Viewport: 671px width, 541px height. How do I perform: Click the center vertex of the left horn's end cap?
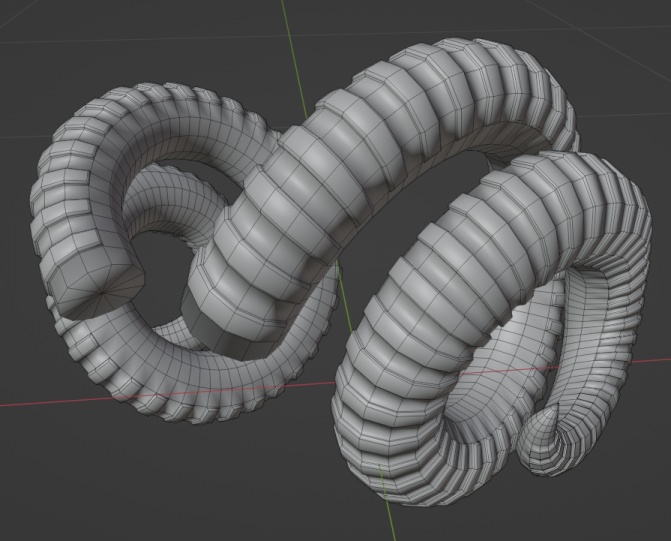tap(102, 293)
